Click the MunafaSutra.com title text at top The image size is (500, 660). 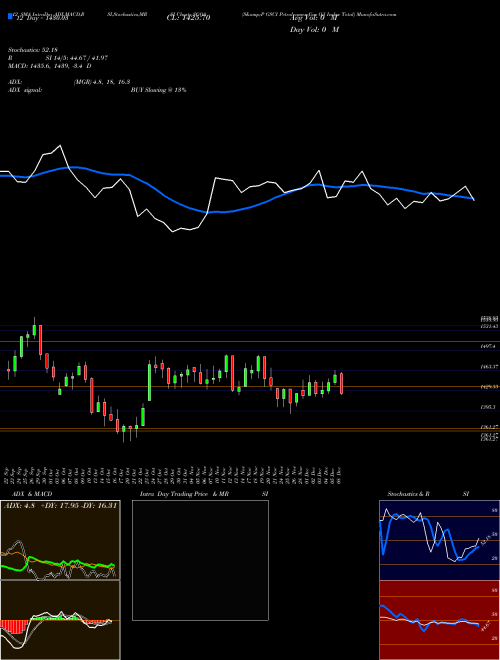[377, 14]
